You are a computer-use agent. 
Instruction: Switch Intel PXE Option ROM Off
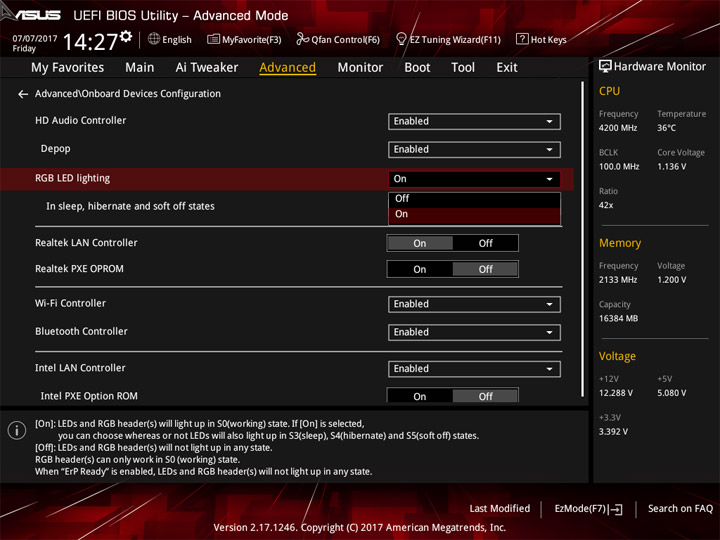pyautogui.click(x=485, y=396)
